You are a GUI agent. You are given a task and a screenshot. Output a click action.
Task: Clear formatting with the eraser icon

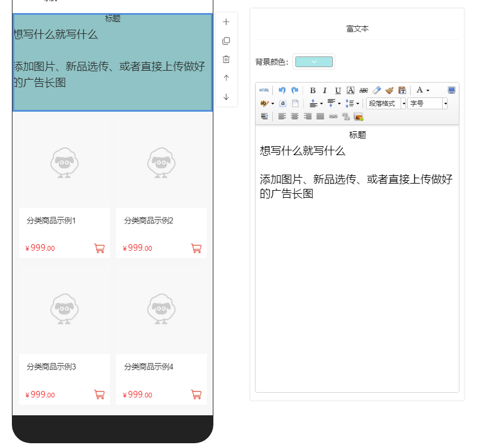[x=376, y=90]
